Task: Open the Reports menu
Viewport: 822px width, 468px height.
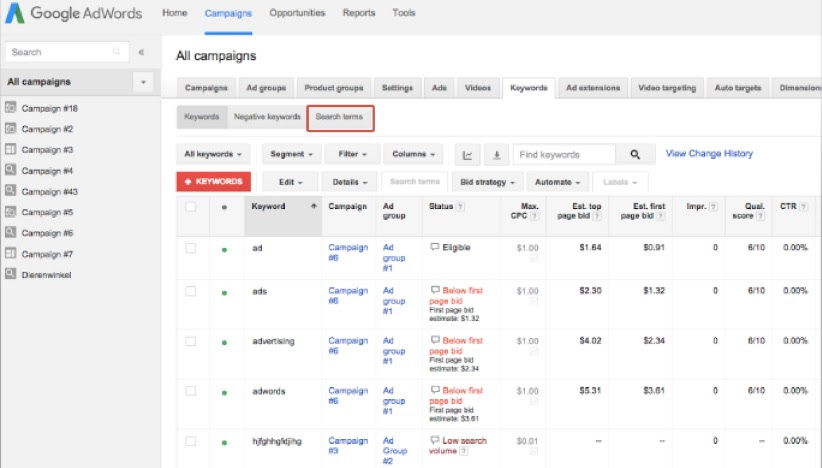Action: 359,13
